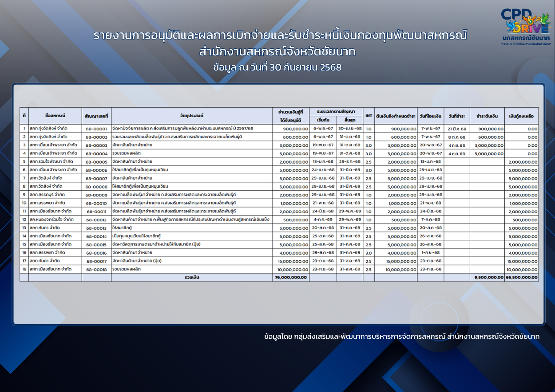
Task: Select contract number 68-00012 cell
Action: 96,220
